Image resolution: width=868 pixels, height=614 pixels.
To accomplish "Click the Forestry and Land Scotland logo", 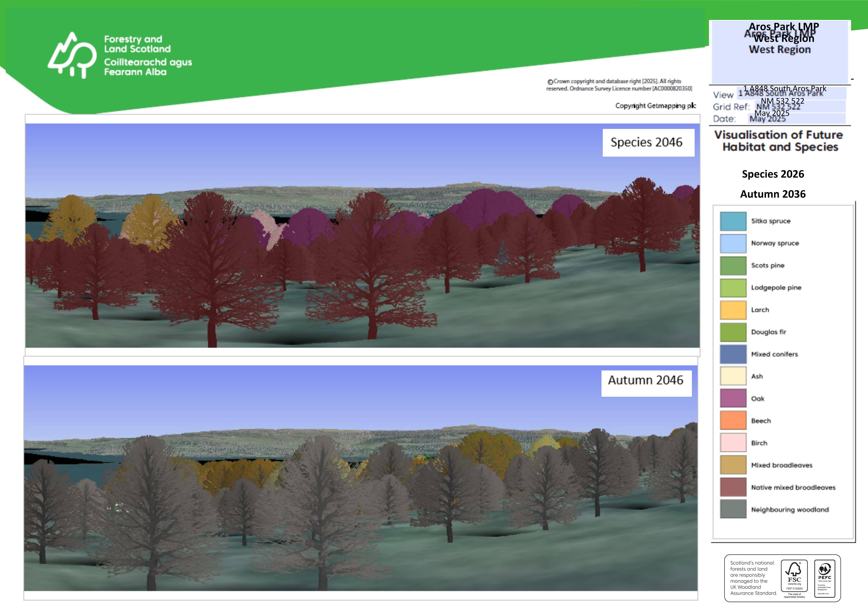I will click(x=120, y=55).
